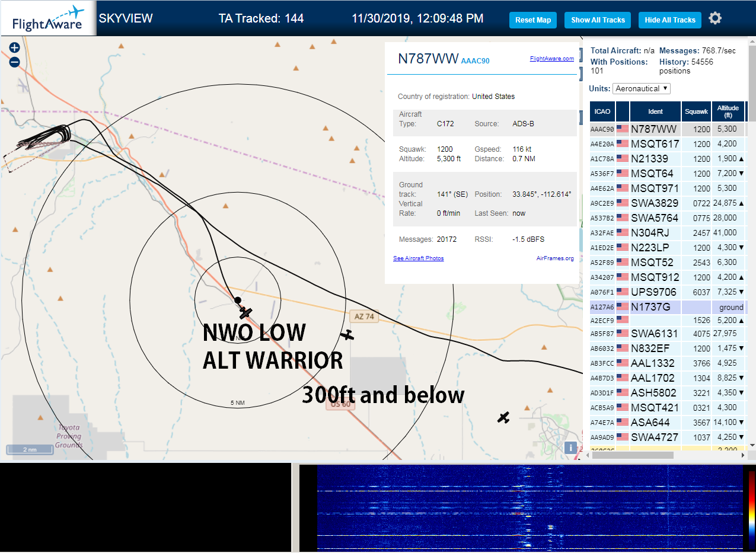Click the US flag in the N787WW row

pyautogui.click(x=623, y=129)
